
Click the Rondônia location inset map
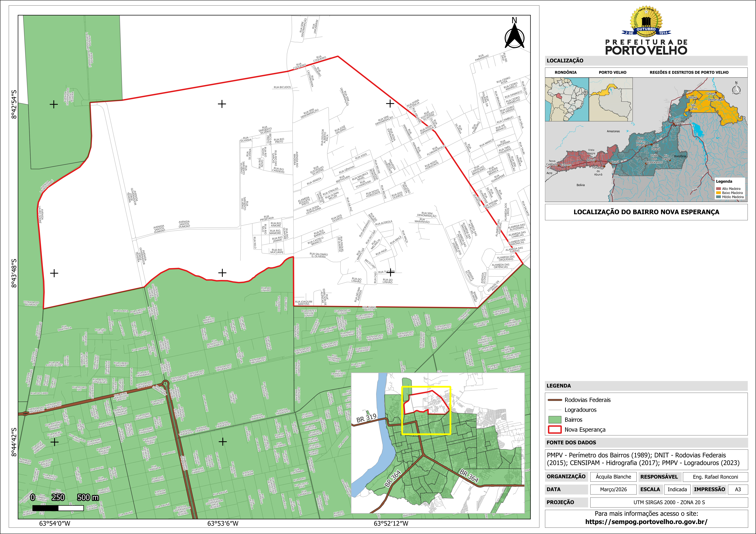coord(567,99)
